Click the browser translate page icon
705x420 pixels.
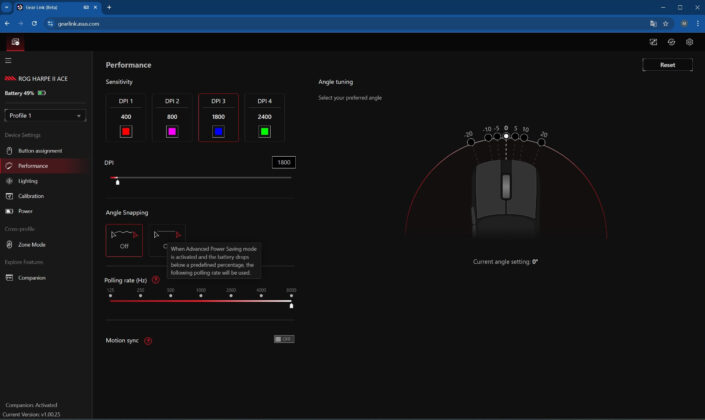tap(653, 23)
